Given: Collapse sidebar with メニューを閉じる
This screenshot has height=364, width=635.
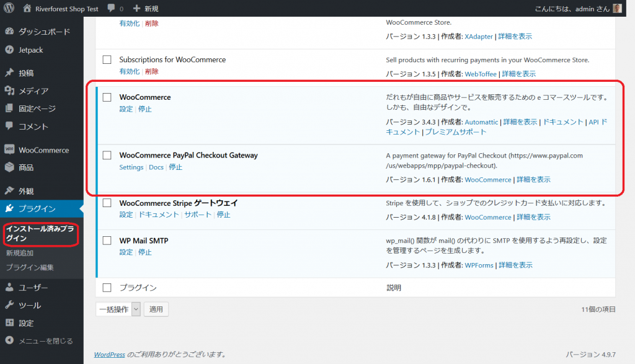Looking at the screenshot, I should pyautogui.click(x=40, y=340).
